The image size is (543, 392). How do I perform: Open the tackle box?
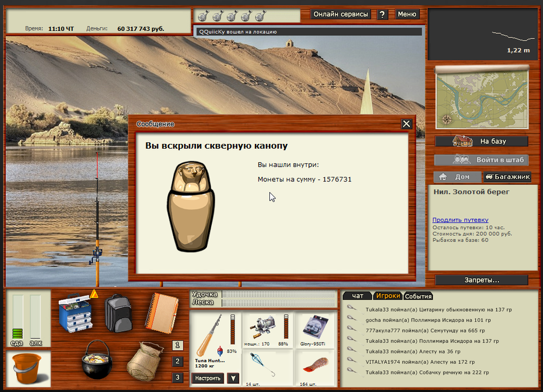pos(75,312)
